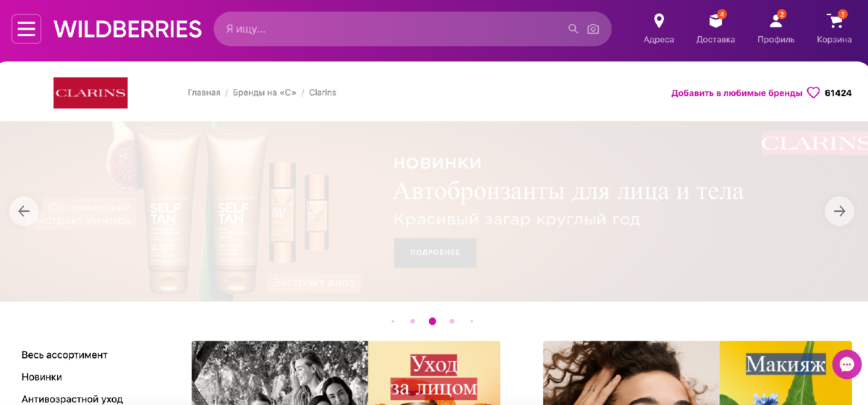Show next banner slide arrow

pos(840,211)
